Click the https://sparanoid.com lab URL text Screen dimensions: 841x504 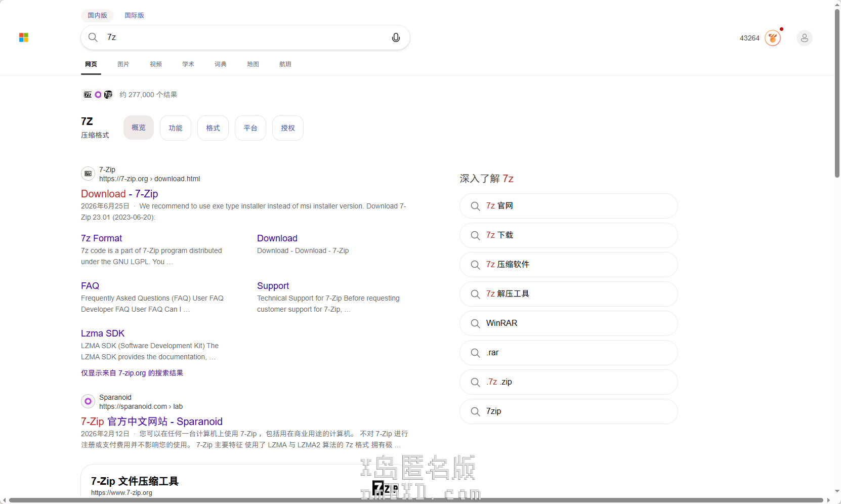(141, 406)
